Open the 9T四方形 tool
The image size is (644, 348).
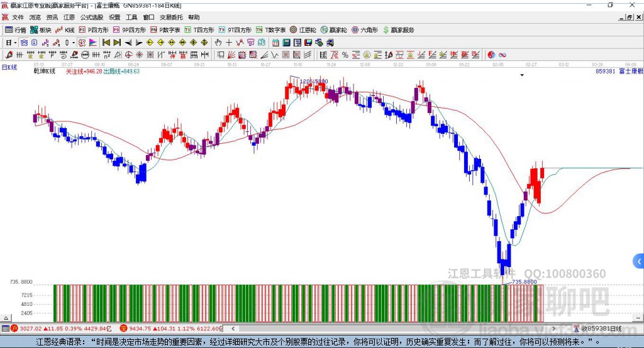click(x=235, y=30)
